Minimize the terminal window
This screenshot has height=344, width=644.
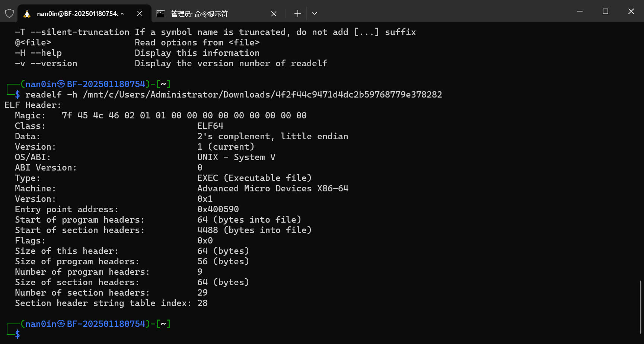click(x=580, y=12)
